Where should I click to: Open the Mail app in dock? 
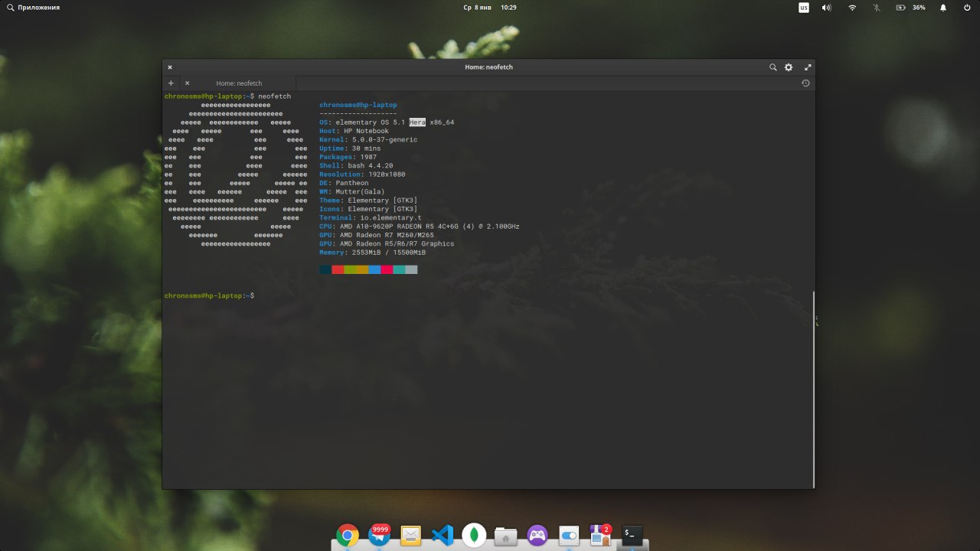(411, 535)
